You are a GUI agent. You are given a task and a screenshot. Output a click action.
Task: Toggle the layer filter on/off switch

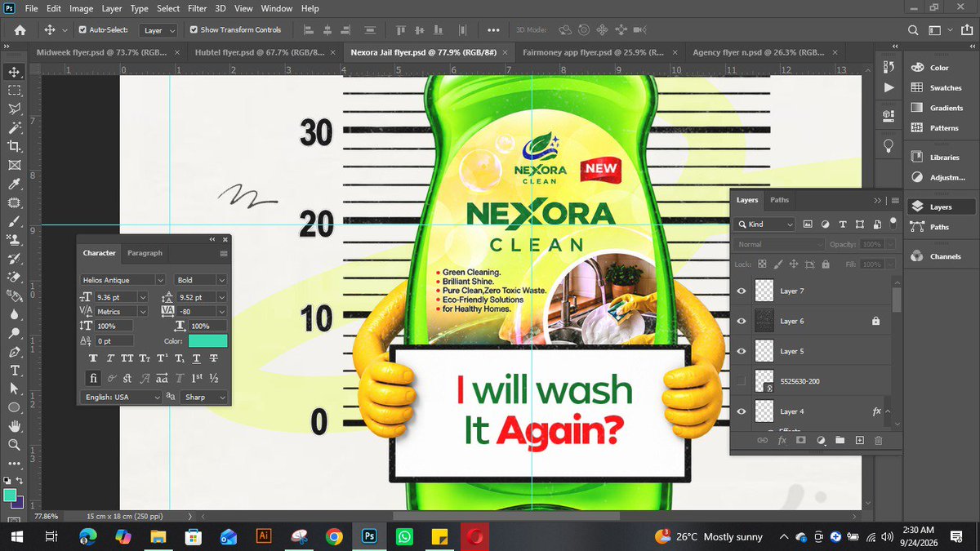tap(893, 221)
